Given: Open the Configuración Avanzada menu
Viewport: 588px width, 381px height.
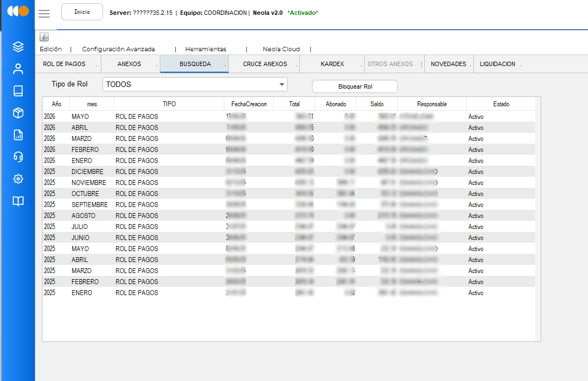Looking at the screenshot, I should pyautogui.click(x=118, y=49).
